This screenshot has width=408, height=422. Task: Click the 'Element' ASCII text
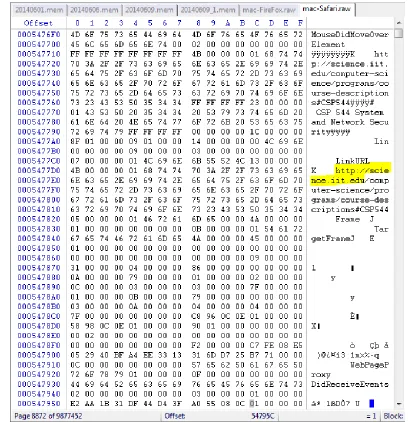pos(328,44)
